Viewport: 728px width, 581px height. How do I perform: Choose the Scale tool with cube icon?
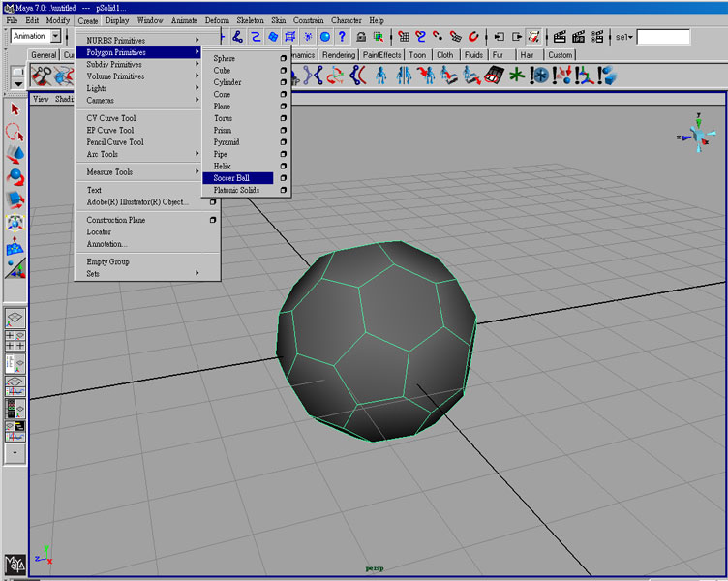pyautogui.click(x=15, y=200)
